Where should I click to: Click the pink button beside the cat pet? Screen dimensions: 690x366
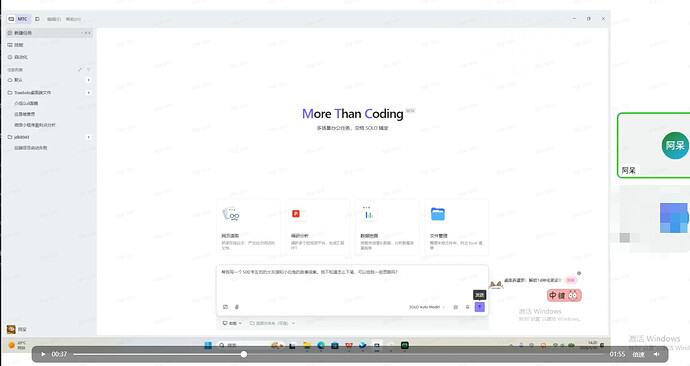coord(571,280)
